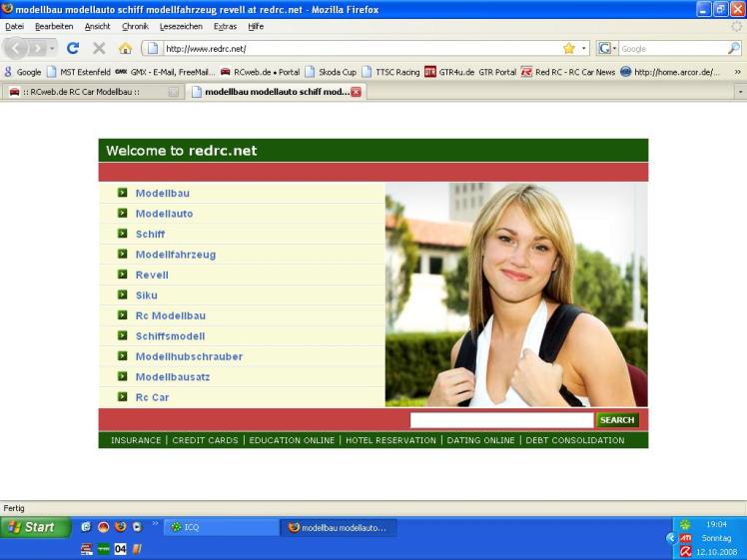Open the Modellhubschrauber link
Screen dimensions: 747x560
point(189,356)
